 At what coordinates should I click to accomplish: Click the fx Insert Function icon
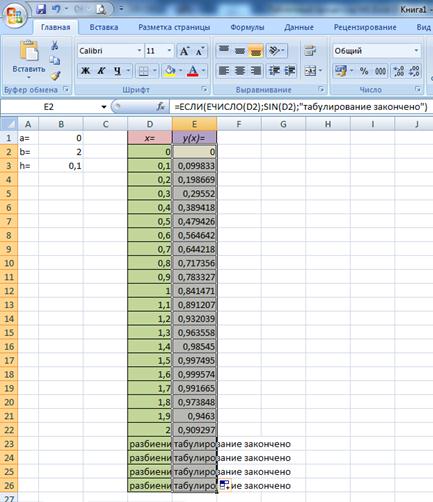click(160, 107)
